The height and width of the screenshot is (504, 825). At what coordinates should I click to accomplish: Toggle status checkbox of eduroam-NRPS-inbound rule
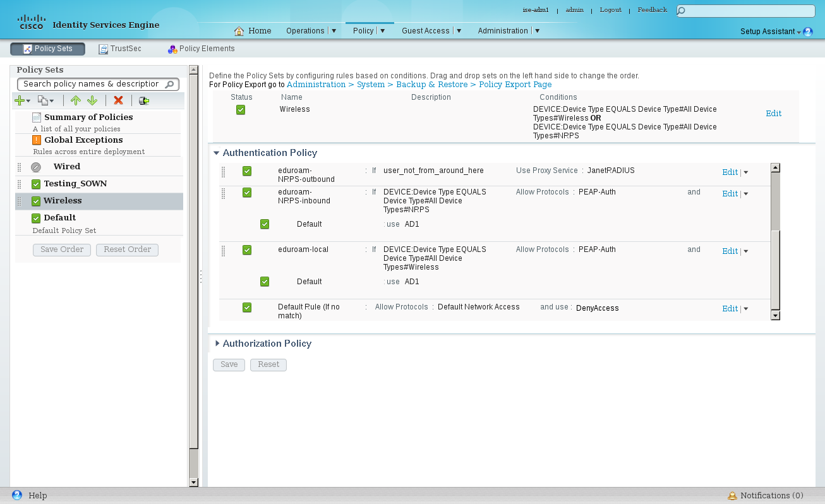pyautogui.click(x=247, y=193)
